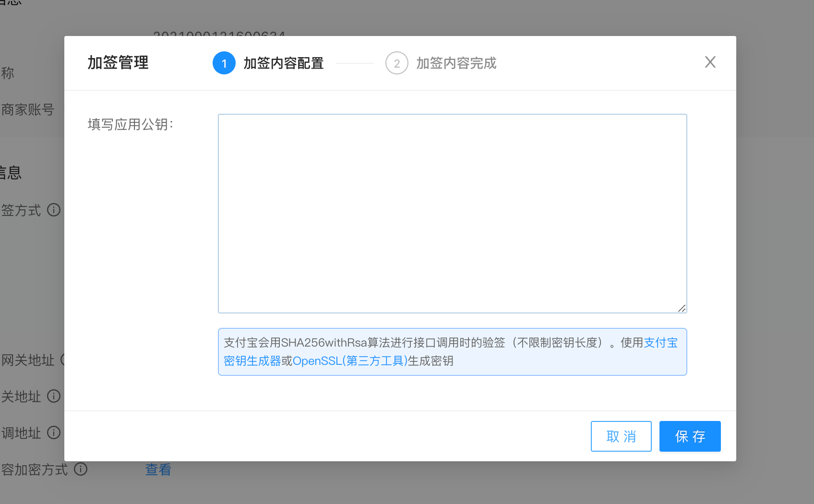Click the 商家账号 label in background
Viewport: 814px width, 504px height.
[27, 109]
